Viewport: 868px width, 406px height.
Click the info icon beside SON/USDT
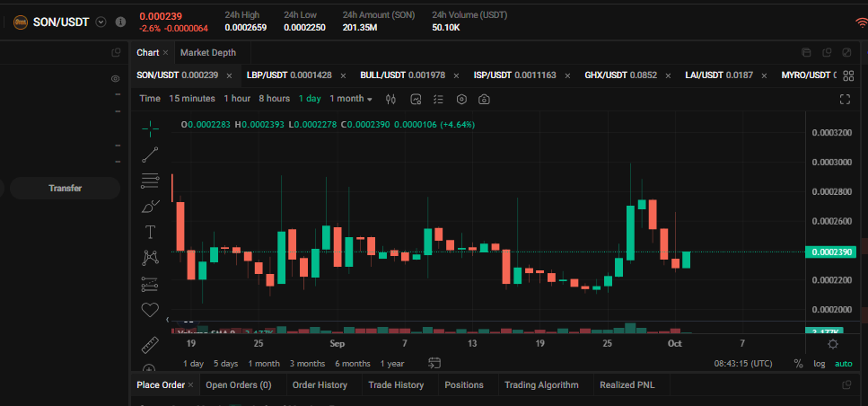(120, 22)
